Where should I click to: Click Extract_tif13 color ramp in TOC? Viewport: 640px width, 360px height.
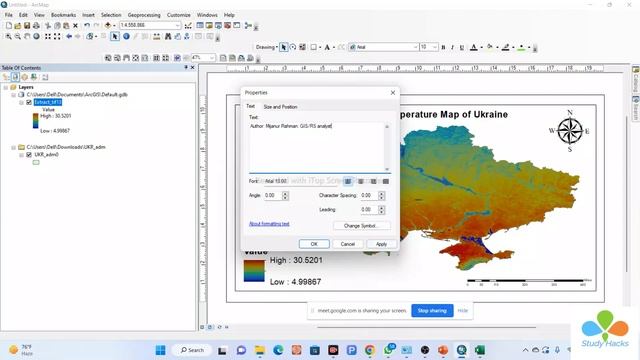(36, 121)
